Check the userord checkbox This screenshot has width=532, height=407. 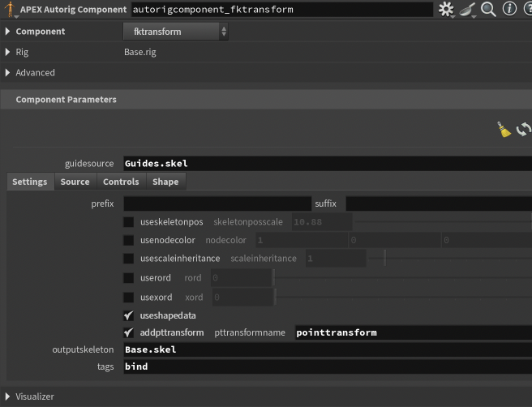pyautogui.click(x=129, y=278)
